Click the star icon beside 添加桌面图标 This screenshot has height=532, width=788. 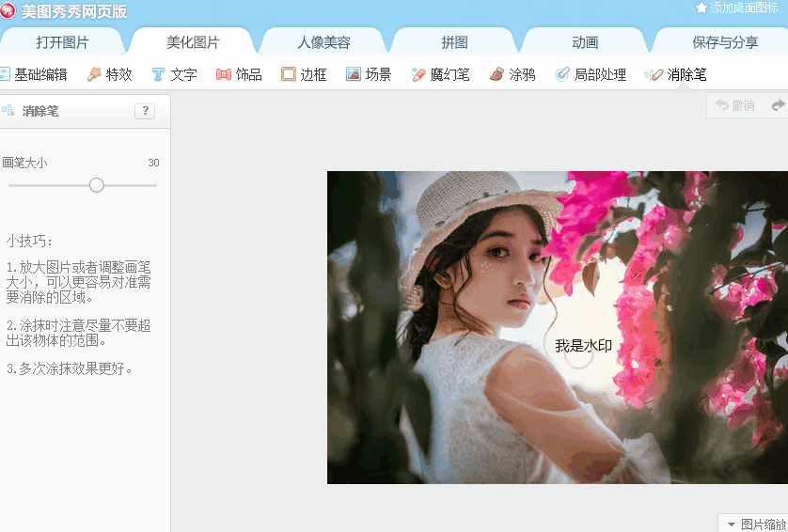[x=701, y=8]
